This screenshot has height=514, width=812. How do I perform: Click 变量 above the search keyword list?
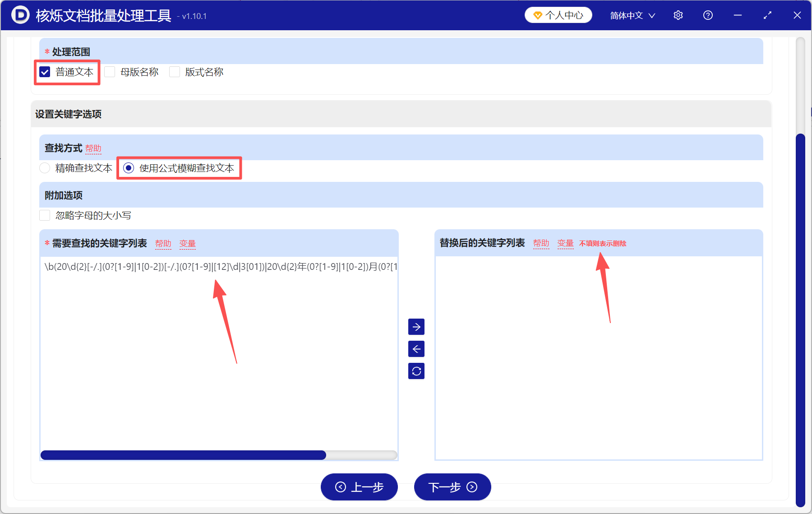tap(187, 243)
